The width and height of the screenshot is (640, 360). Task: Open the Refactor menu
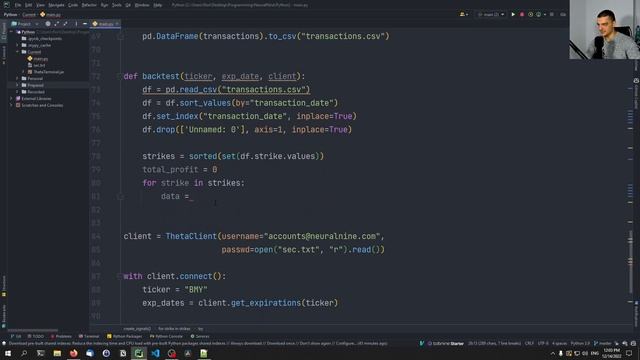click(89, 5)
